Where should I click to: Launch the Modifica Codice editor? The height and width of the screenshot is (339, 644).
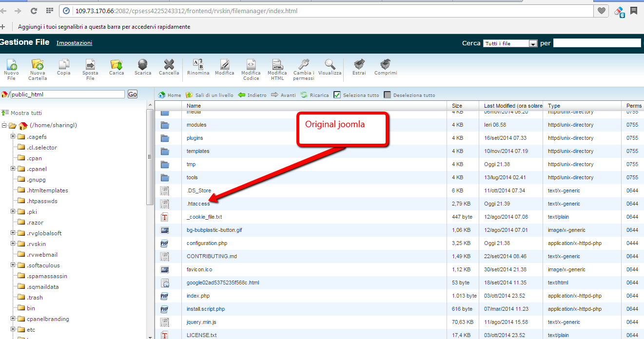point(251,64)
